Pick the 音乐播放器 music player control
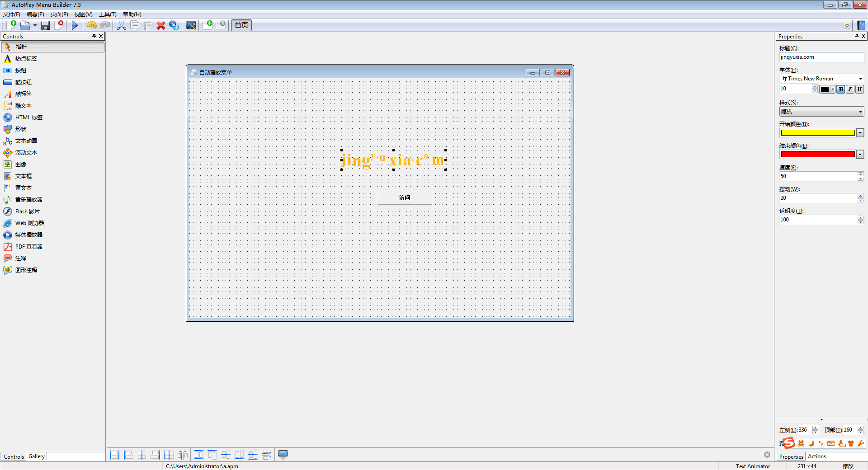This screenshot has height=470, width=868. [x=53, y=200]
